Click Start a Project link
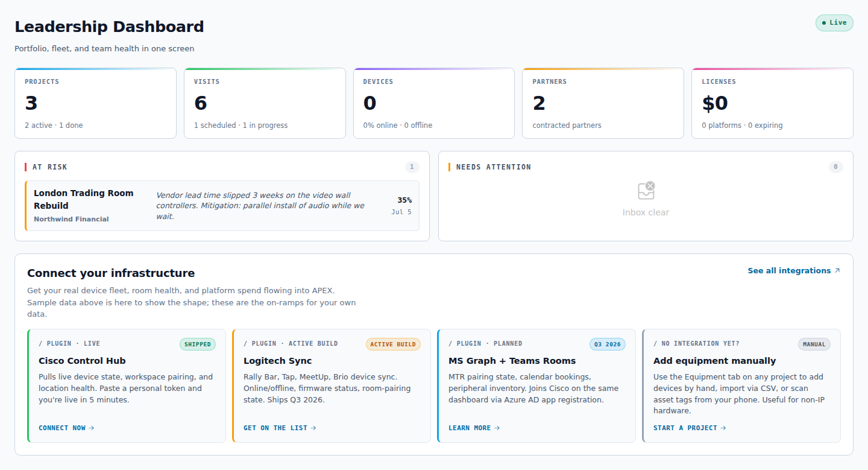 coord(690,428)
